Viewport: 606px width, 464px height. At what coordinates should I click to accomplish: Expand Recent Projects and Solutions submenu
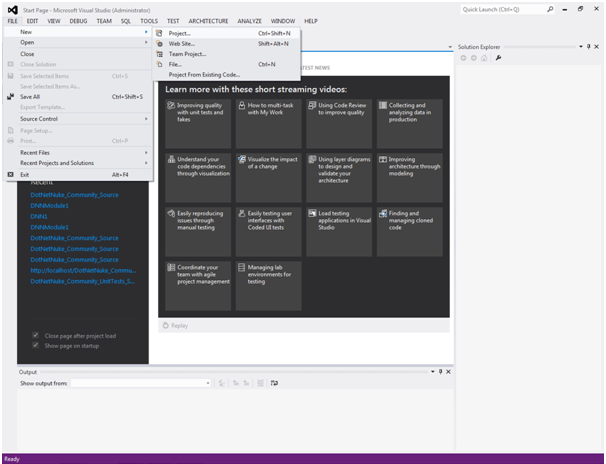click(78, 163)
